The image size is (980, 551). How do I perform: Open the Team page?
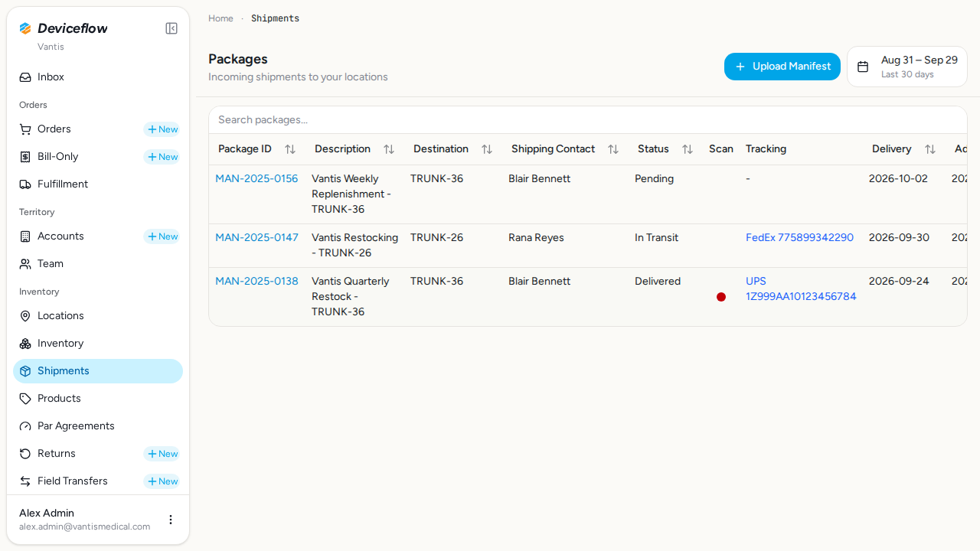(98, 264)
